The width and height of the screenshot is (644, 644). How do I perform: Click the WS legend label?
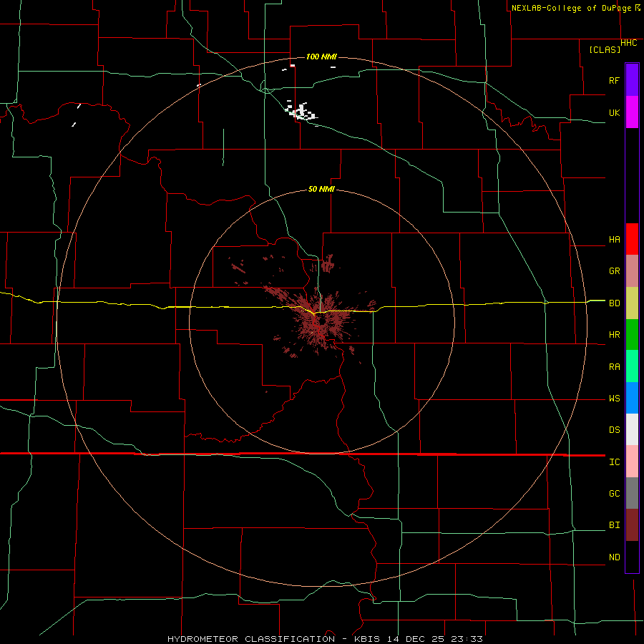coord(614,399)
